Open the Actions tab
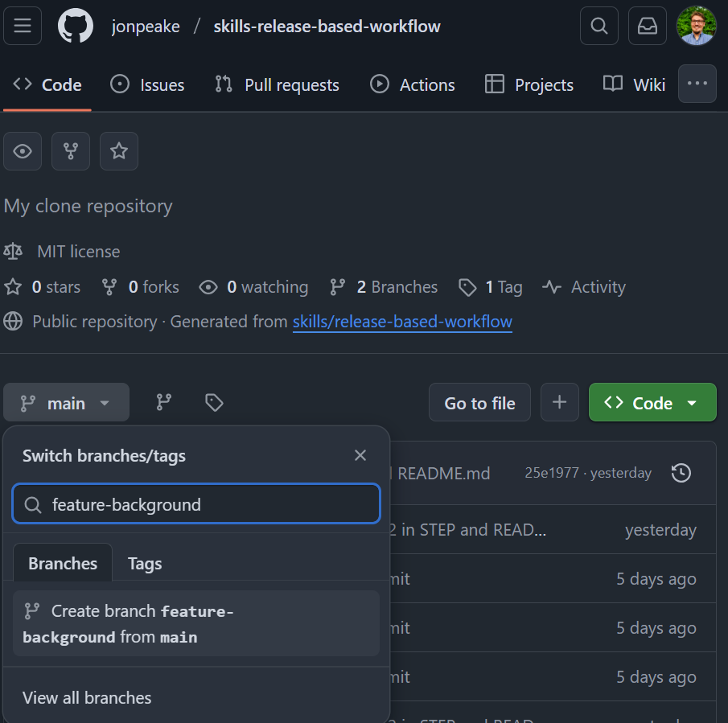The width and height of the screenshot is (728, 723). 413,85
